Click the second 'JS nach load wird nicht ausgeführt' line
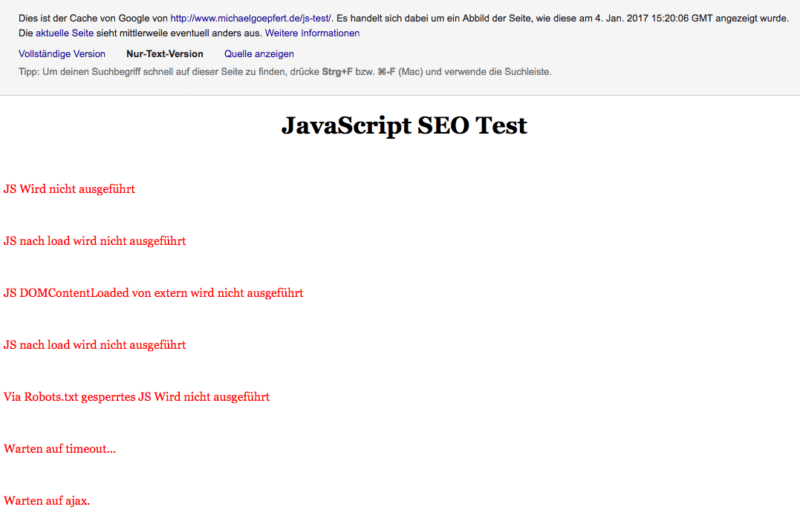 click(x=95, y=345)
